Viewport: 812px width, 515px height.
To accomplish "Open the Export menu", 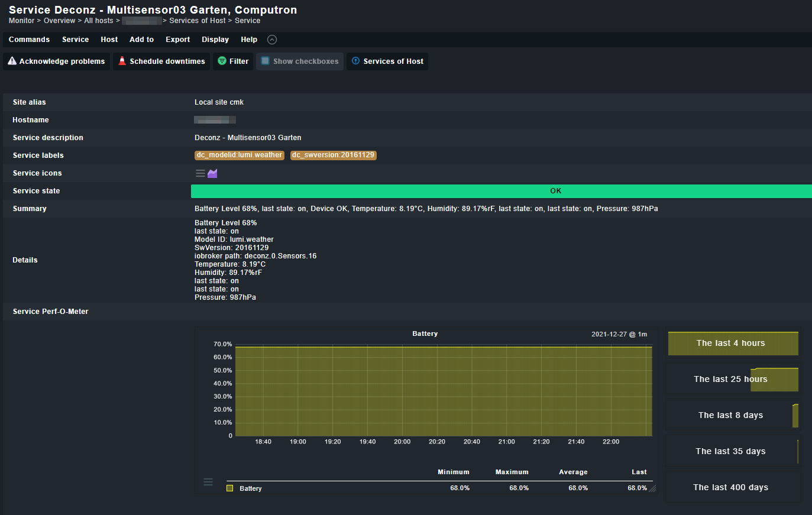I will (x=177, y=40).
